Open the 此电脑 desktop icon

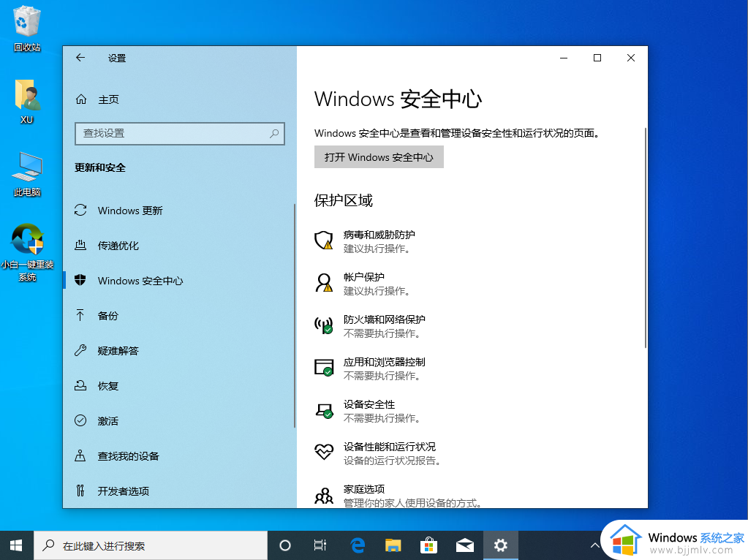[x=27, y=175]
